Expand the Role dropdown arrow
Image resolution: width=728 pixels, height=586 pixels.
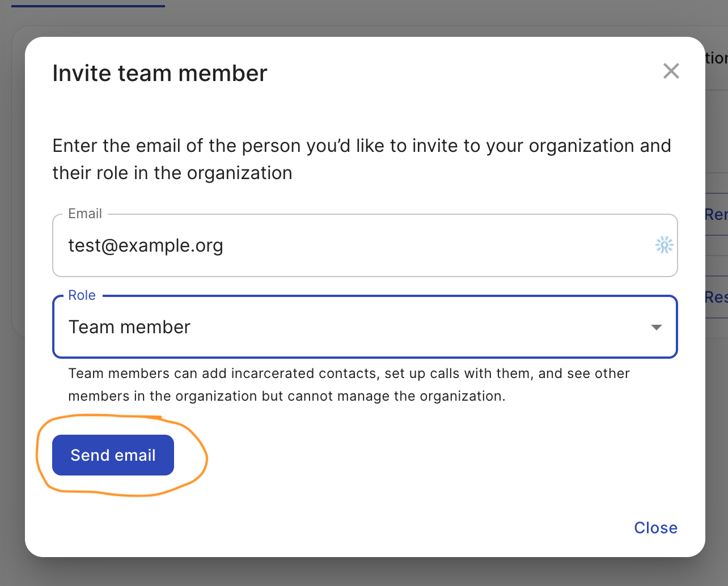tap(656, 328)
